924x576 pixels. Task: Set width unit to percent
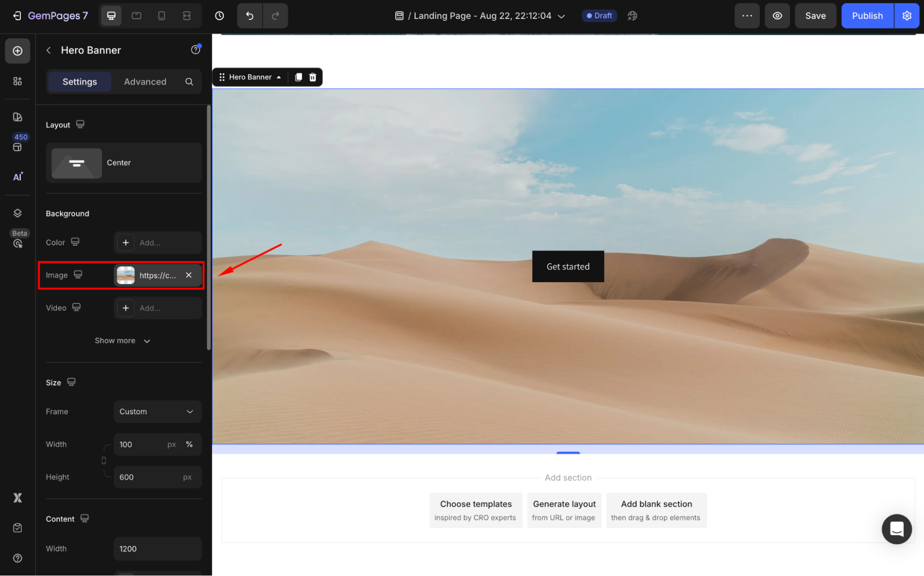click(189, 444)
